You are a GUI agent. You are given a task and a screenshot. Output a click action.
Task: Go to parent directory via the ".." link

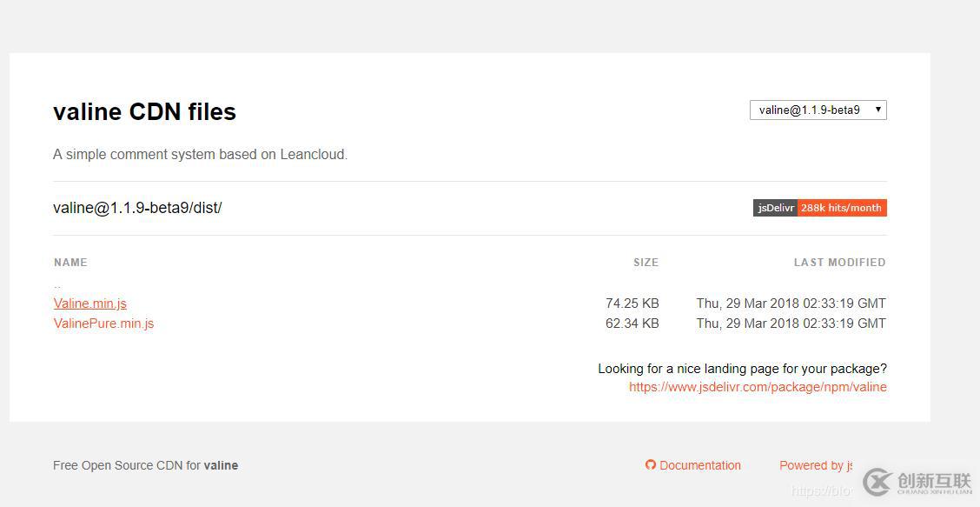click(57, 284)
